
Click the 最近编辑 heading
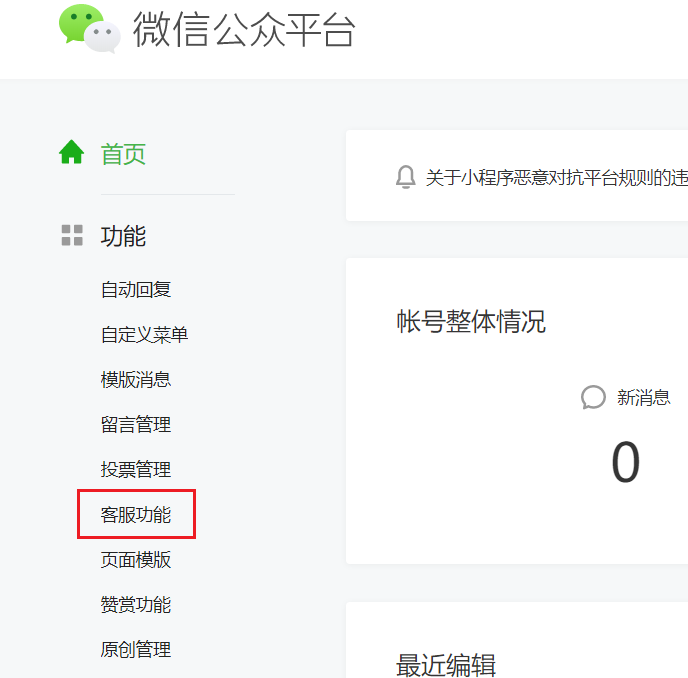pyautogui.click(x=446, y=665)
